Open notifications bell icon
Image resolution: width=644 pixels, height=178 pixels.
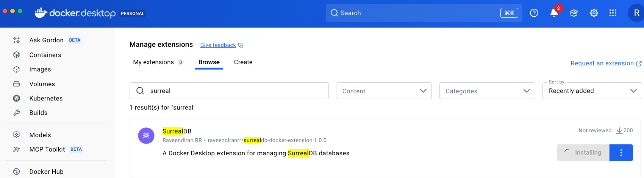tap(554, 13)
